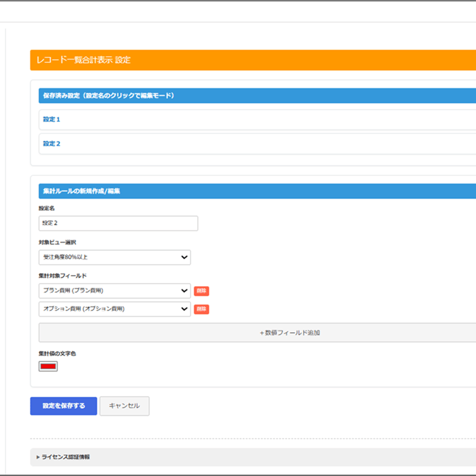This screenshot has height=476, width=476.
Task: Open the 対象ビュー選択 dropdown
Action: [115, 258]
